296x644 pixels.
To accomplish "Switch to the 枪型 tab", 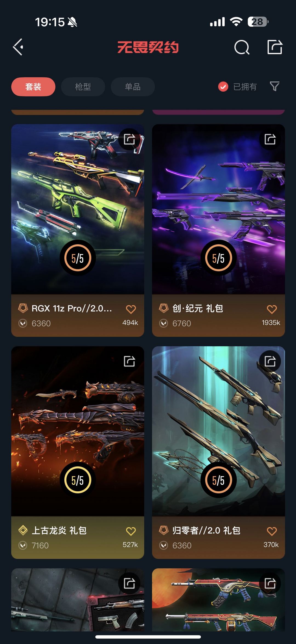I will tap(83, 87).
